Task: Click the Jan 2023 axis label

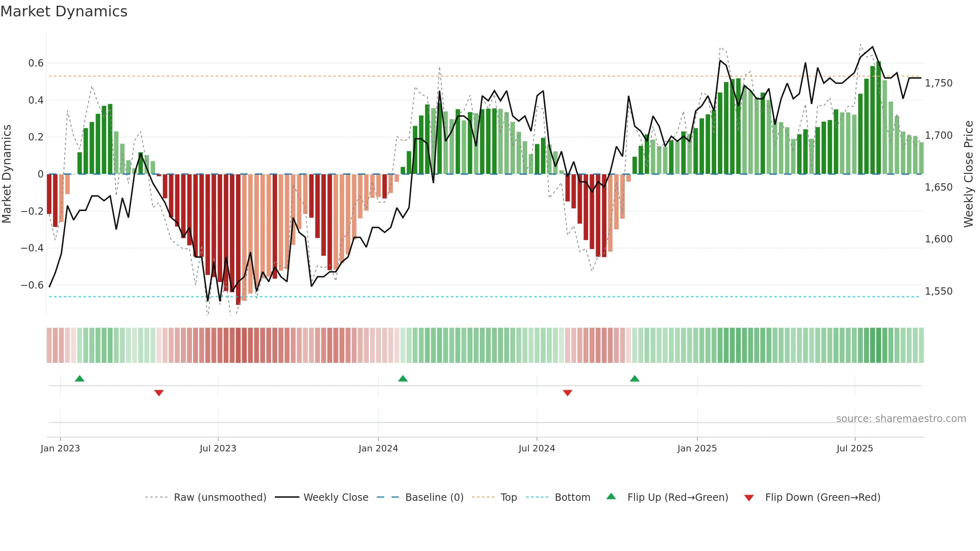Action: 60,448
